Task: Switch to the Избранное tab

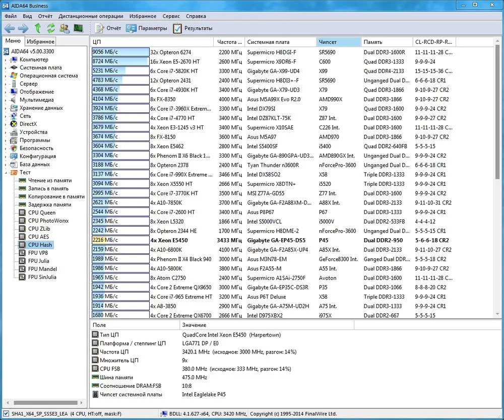Action: tap(40, 41)
